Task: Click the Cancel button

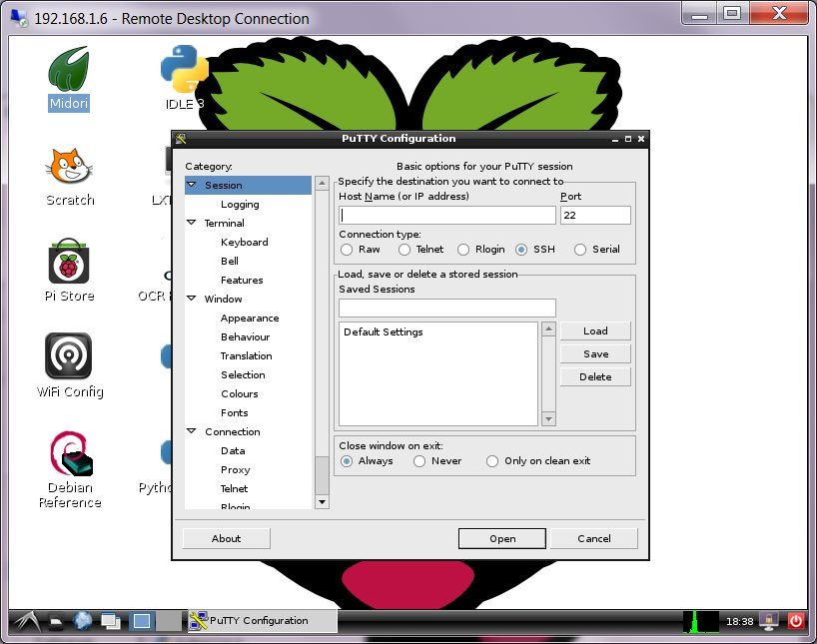Action: (594, 539)
